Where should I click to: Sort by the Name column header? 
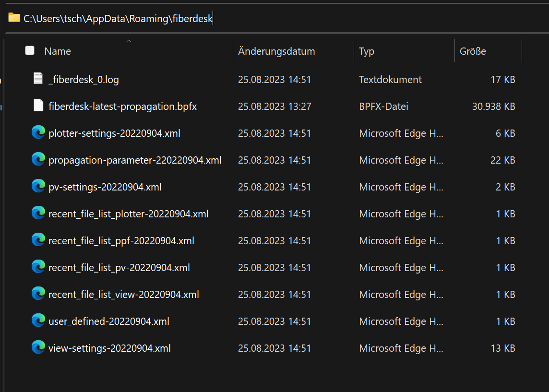point(58,51)
